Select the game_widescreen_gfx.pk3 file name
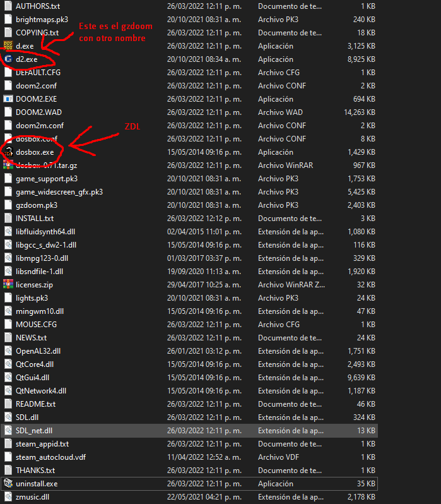441x504 pixels. 59,192
